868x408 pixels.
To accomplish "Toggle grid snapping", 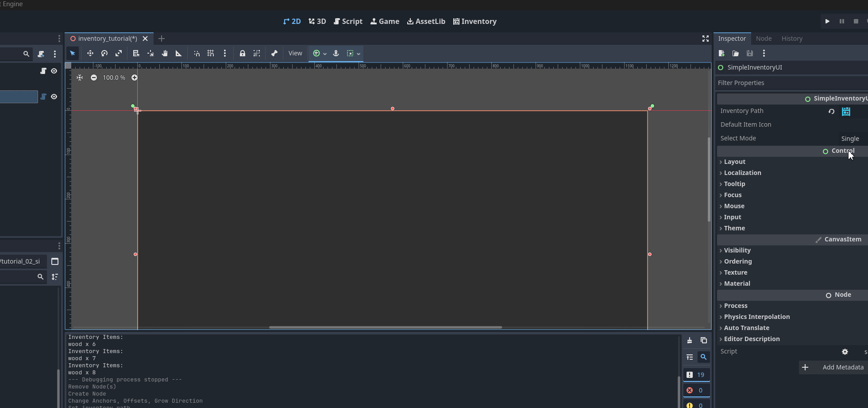I will tap(211, 53).
